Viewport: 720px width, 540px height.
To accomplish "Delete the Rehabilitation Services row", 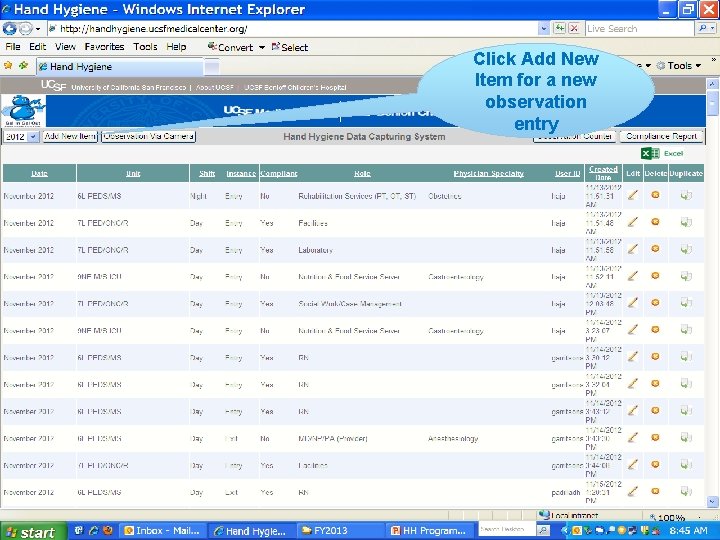I will [x=655, y=195].
